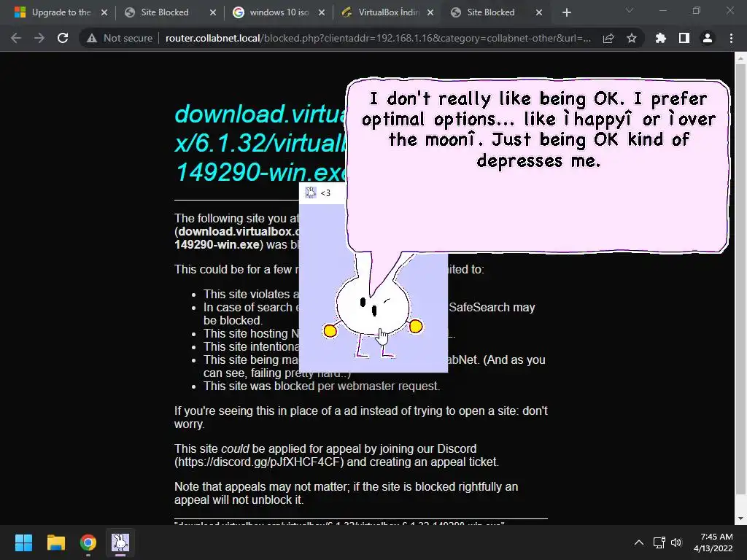Show hidden system tray icons
This screenshot has width=747, height=560.
639,542
